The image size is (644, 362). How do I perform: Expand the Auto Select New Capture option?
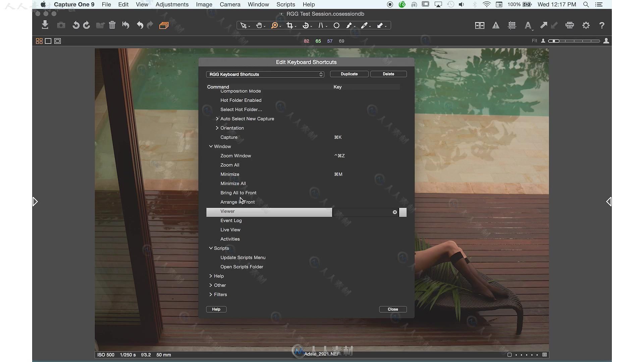(x=217, y=118)
